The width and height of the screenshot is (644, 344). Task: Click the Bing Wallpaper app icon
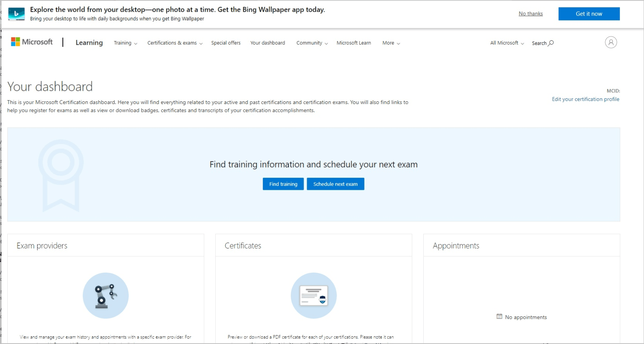coord(16,14)
